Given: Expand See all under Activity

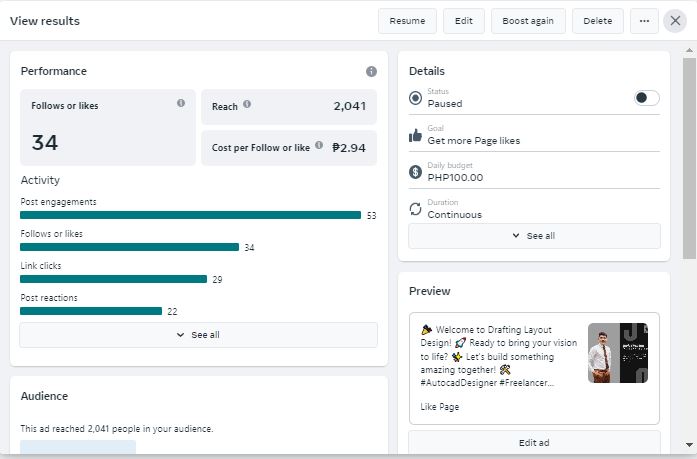Looking at the screenshot, I should click(198, 335).
